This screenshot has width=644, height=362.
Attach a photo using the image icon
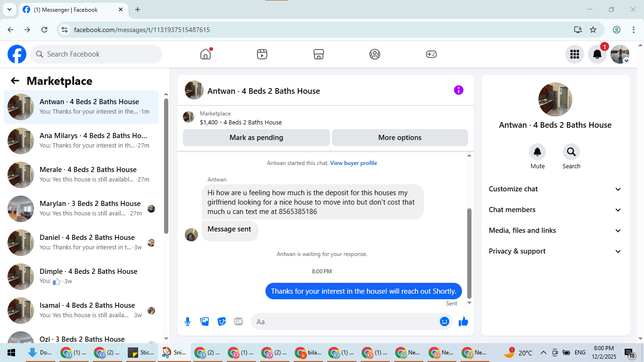(205, 321)
